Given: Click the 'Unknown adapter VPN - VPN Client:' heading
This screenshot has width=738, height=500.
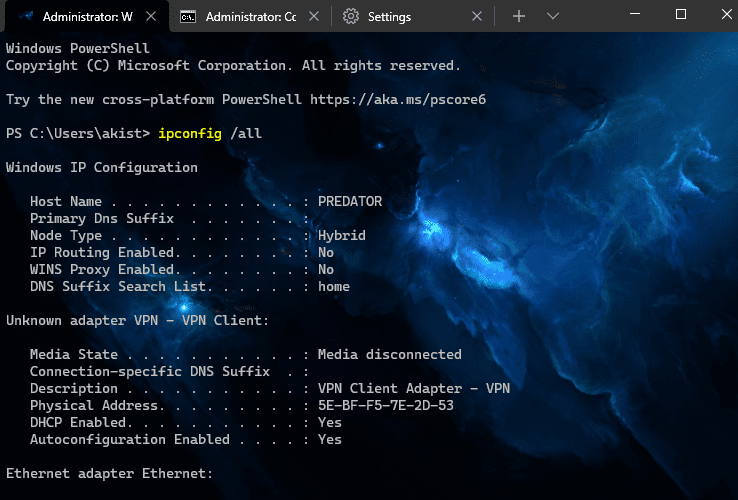Looking at the screenshot, I should (137, 321).
